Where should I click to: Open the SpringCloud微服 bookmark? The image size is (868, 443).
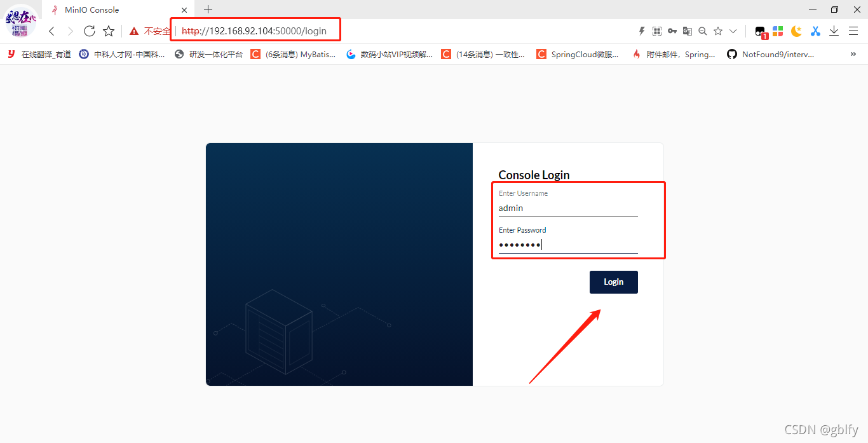point(578,55)
